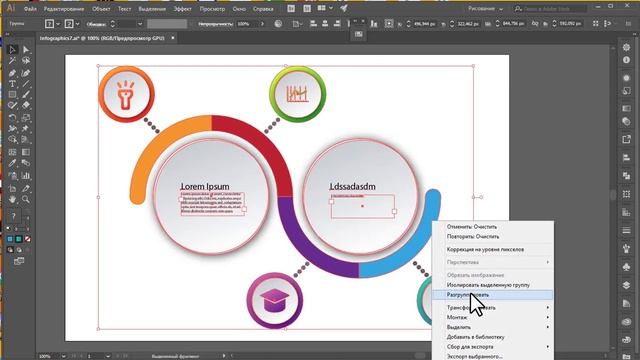Select the Direct Selection tool
This screenshot has height=360, width=640.
[26, 50]
